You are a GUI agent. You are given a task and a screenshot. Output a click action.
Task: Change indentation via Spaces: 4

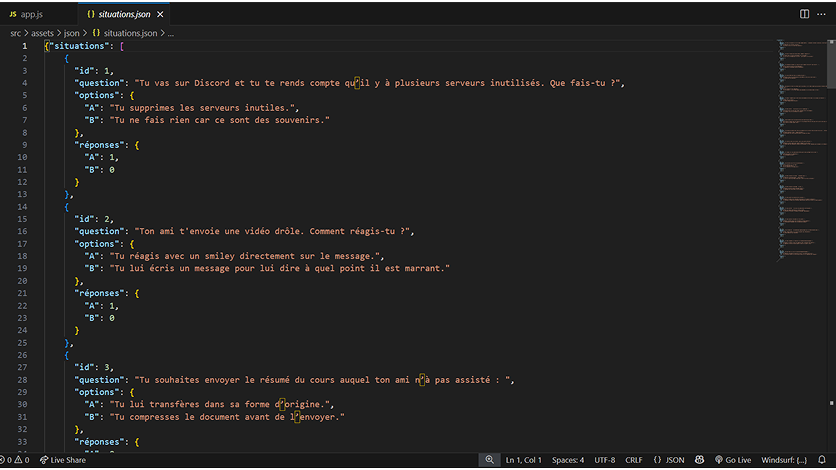(568, 460)
